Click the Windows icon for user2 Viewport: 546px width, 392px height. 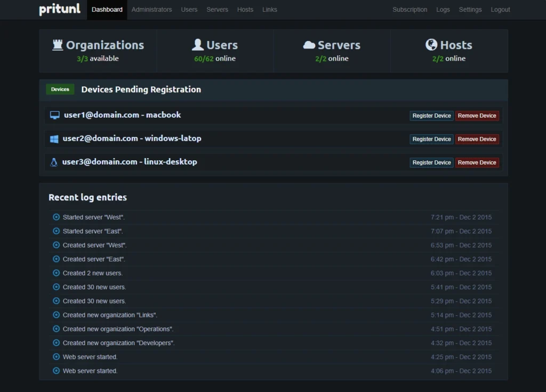[54, 138]
